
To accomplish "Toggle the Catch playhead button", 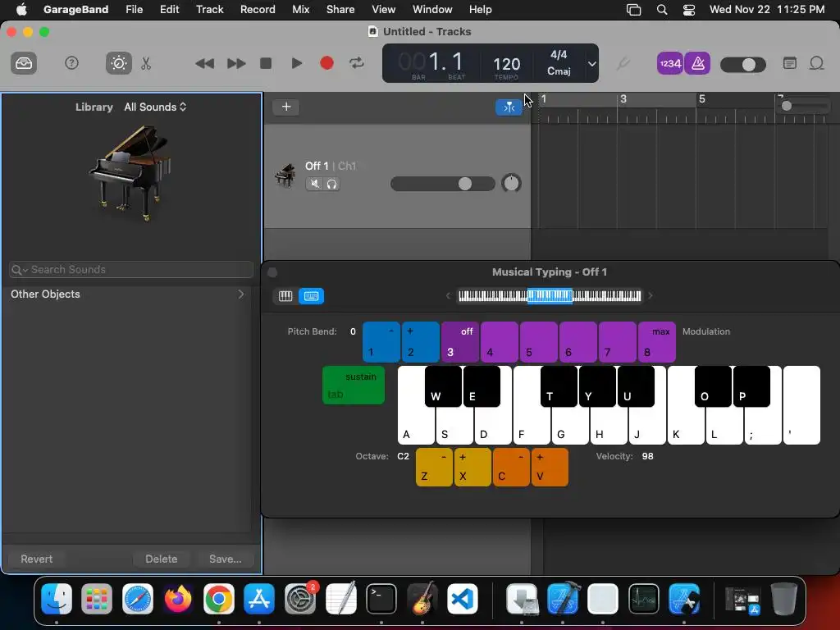I will (x=509, y=107).
